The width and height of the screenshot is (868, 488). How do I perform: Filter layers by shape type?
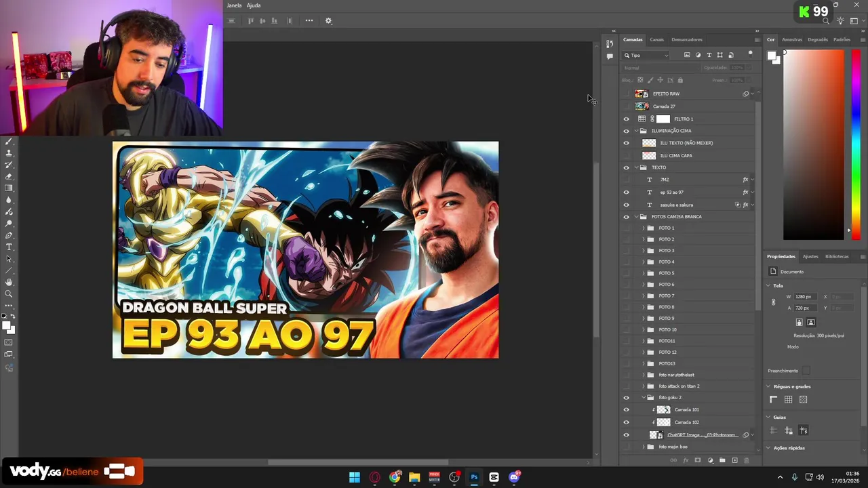pos(720,55)
